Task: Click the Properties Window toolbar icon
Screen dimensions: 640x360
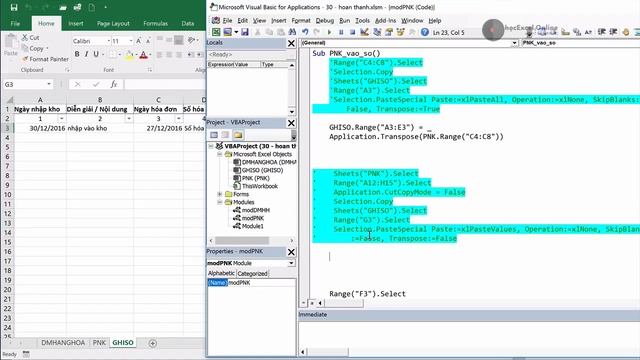Action: tap(389, 32)
